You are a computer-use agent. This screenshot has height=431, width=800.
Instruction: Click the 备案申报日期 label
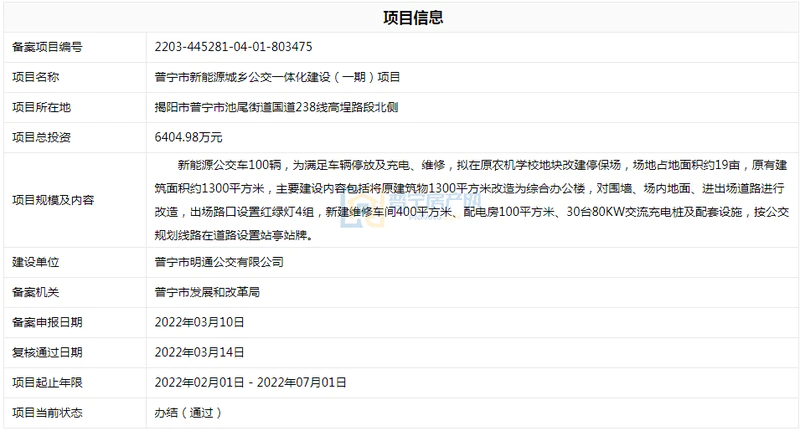(x=46, y=322)
